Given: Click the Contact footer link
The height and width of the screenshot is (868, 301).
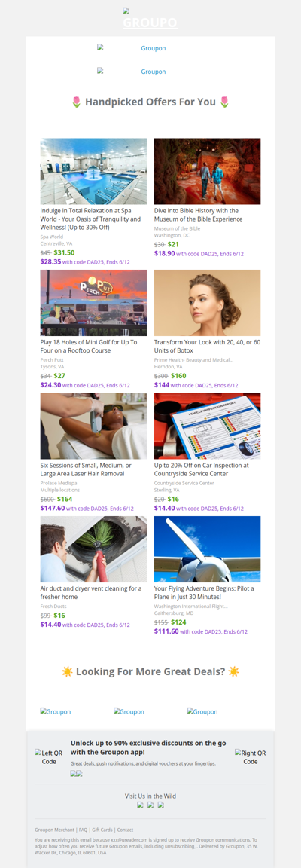Looking at the screenshot, I should (x=125, y=830).
